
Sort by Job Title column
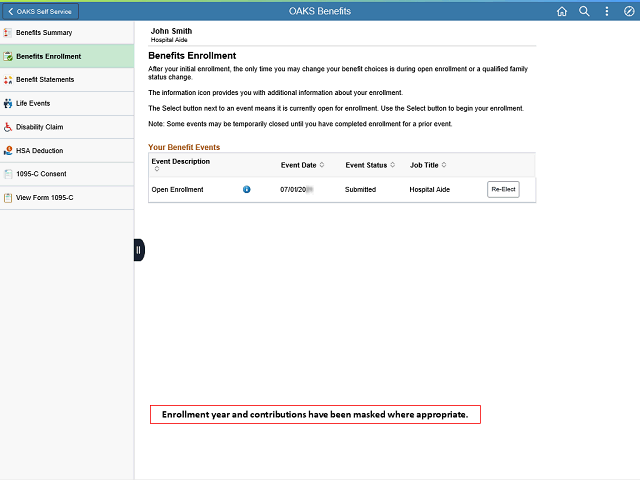(x=444, y=164)
